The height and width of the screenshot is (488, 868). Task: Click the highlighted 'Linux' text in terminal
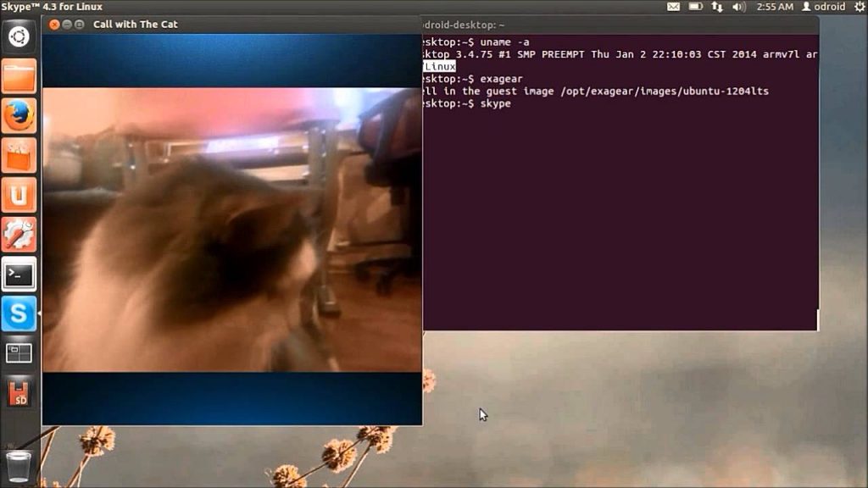click(x=440, y=66)
